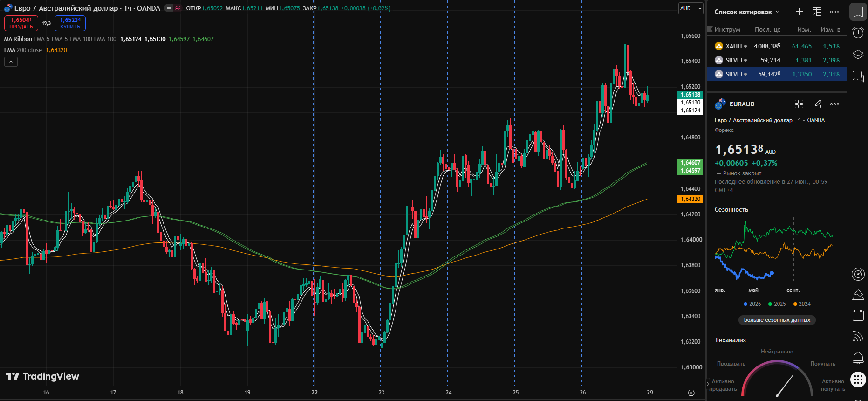868x401 pixels.
Task: Click the EMA 200 close indicator legend
Action: point(23,50)
